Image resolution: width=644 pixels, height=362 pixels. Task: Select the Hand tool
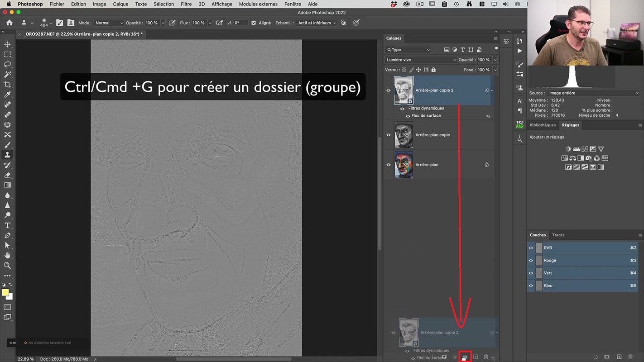7,255
